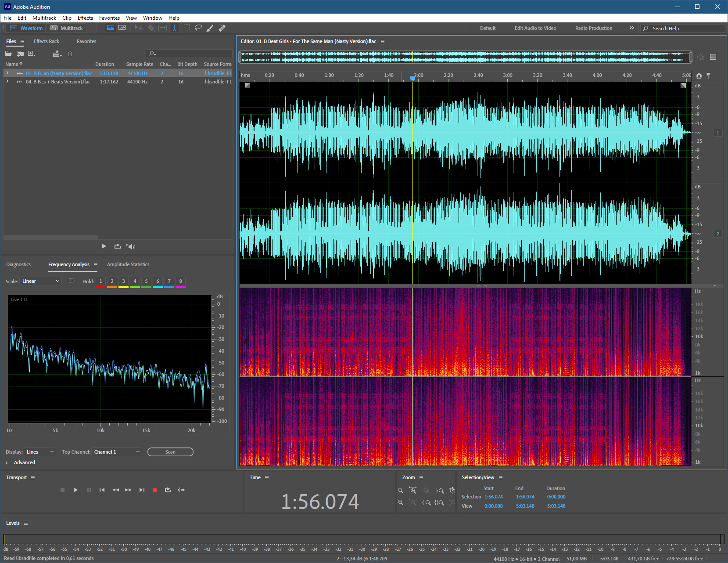Expand the 04. B B...s + Beats Version).flac row
The image size is (728, 563).
7,81
